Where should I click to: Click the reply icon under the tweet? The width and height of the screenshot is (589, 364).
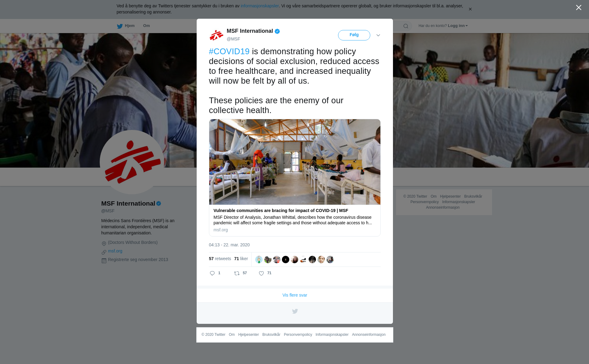pos(212,273)
